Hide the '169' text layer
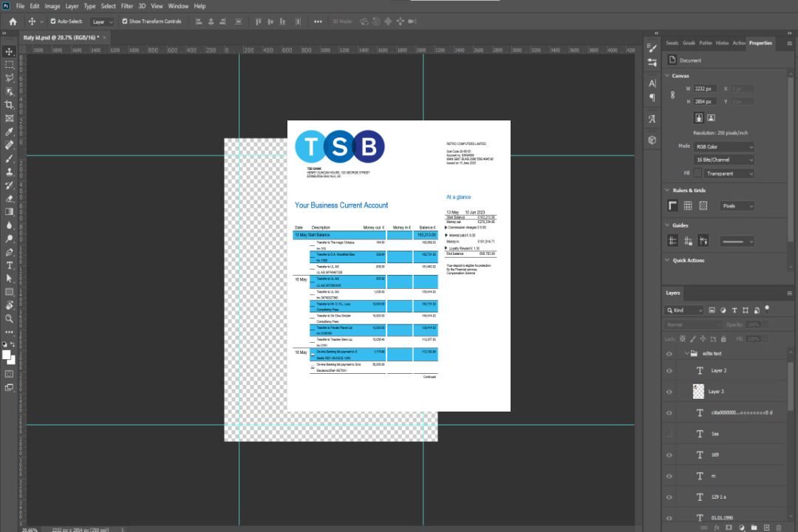Viewport: 798px width, 532px height. click(669, 455)
